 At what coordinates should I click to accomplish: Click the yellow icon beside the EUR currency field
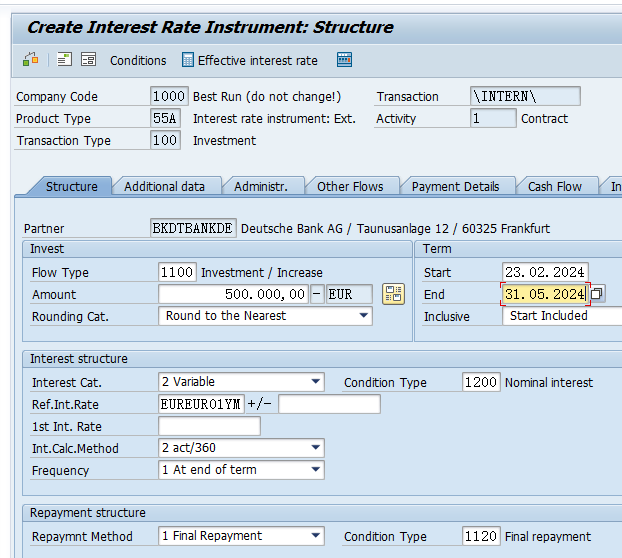click(x=393, y=294)
